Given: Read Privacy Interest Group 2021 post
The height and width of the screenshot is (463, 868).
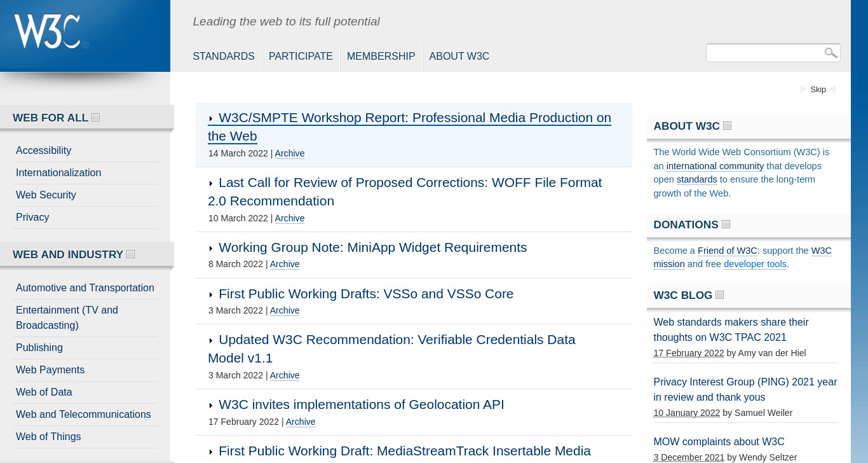Looking at the screenshot, I should (x=745, y=389).
